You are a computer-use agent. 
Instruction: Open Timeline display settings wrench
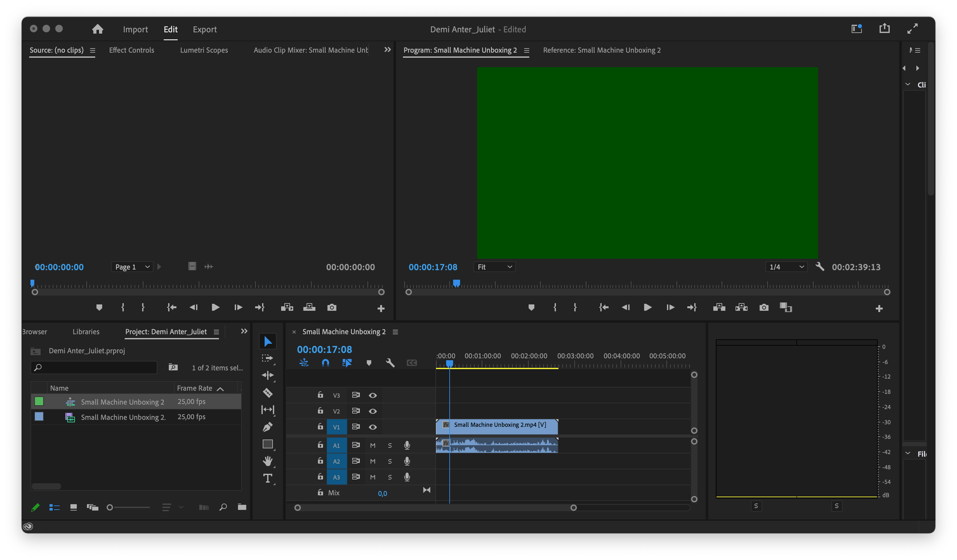point(390,363)
